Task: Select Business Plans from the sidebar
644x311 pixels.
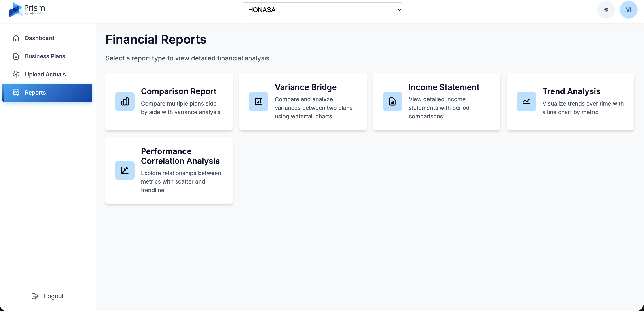Action: click(x=45, y=56)
